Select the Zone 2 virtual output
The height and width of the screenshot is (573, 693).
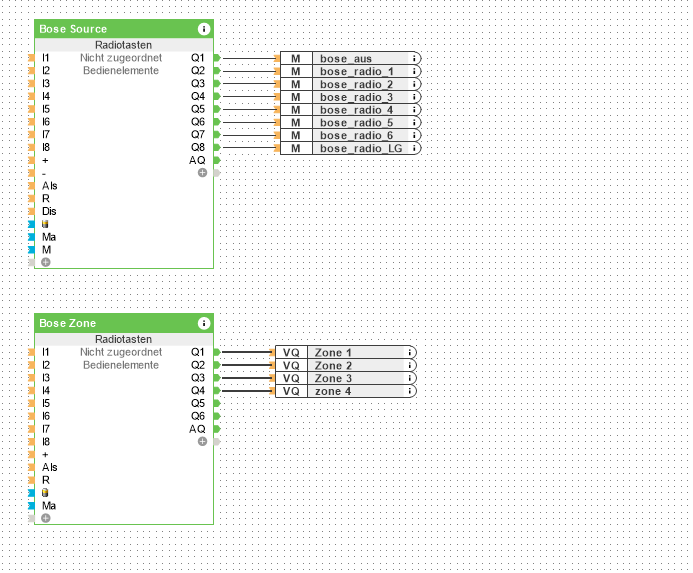(346, 365)
